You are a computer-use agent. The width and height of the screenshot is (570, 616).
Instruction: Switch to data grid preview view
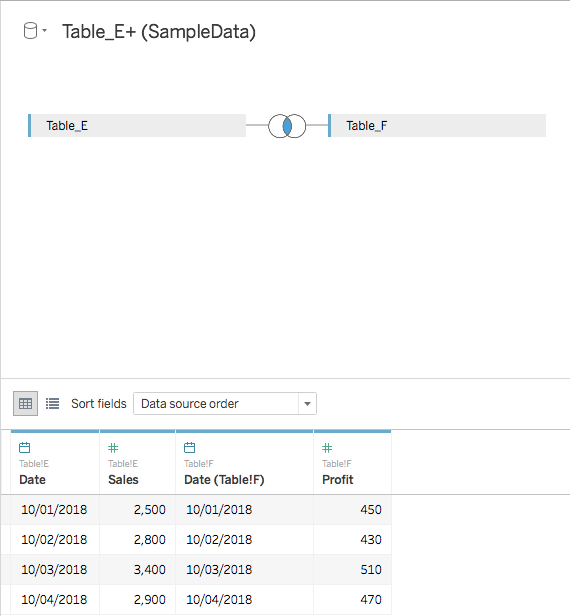coord(26,403)
